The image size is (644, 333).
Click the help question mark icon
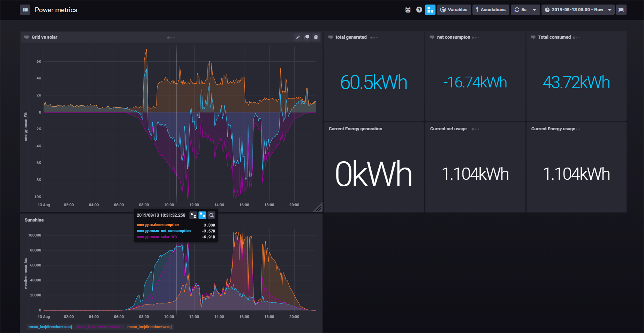419,10
